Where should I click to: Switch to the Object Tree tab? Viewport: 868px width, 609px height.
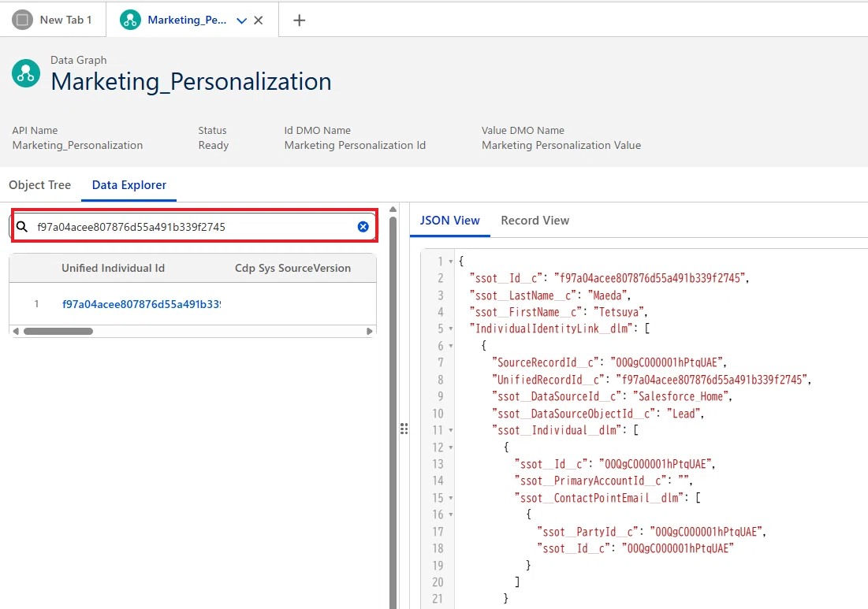pyautogui.click(x=40, y=184)
